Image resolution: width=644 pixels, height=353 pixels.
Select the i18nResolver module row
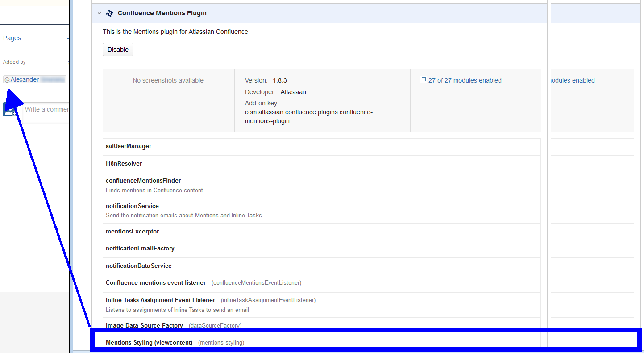(x=321, y=164)
